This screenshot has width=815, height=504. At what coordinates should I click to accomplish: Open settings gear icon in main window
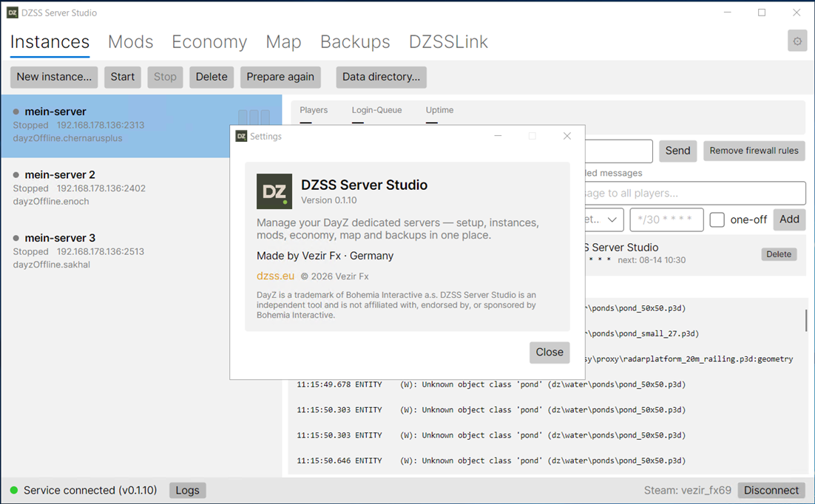[x=797, y=41]
